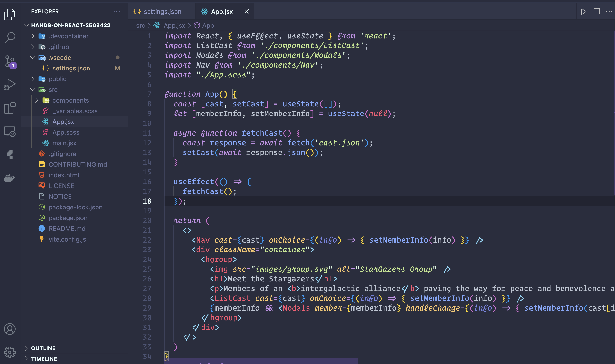The height and width of the screenshot is (364, 615).
Task: Open the Docker view icon
Action: [10, 178]
